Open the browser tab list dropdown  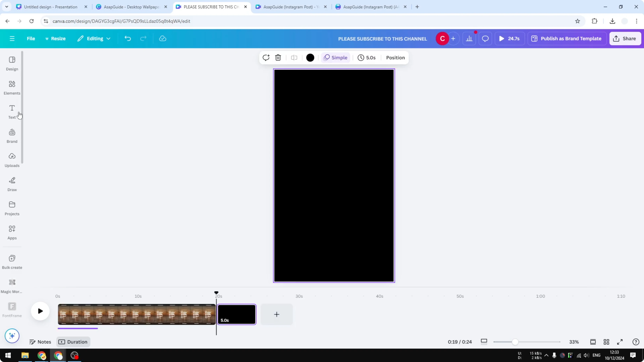[7, 7]
